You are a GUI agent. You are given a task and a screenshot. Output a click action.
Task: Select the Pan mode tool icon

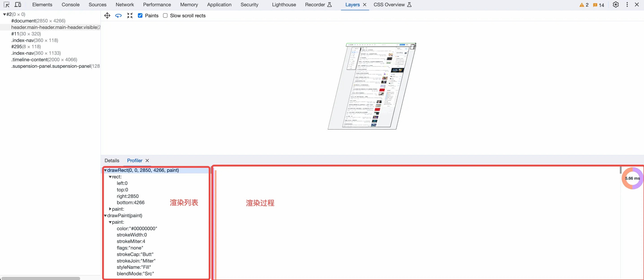(107, 15)
